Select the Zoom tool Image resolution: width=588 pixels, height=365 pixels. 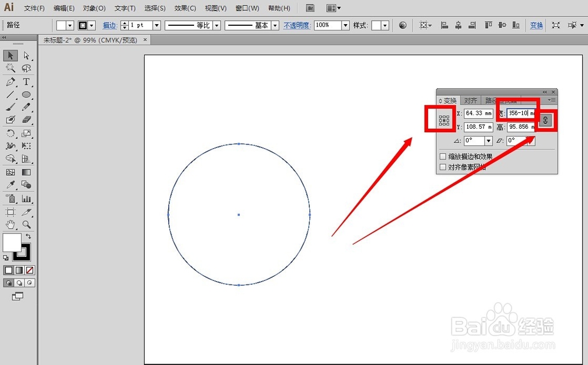pyautogui.click(x=26, y=225)
